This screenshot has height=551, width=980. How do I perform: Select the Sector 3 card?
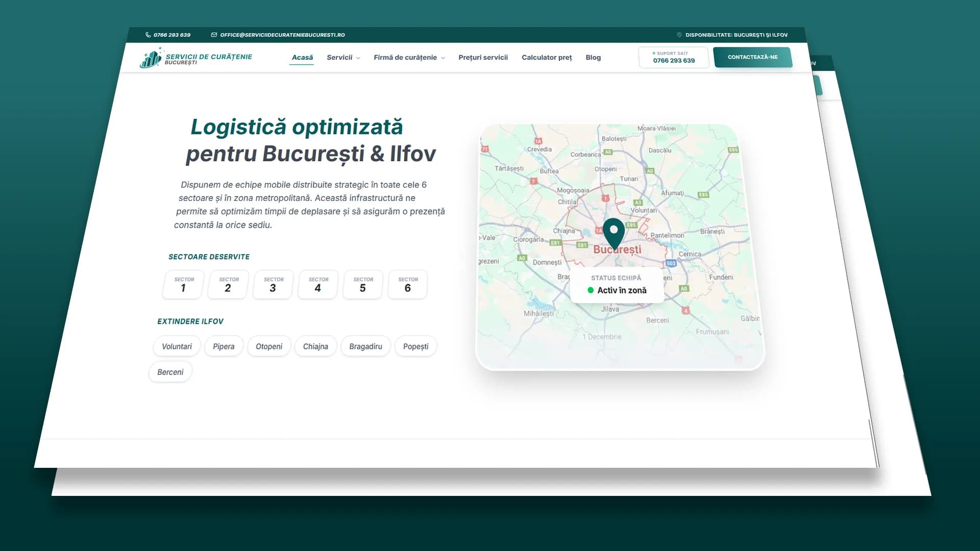(x=273, y=284)
